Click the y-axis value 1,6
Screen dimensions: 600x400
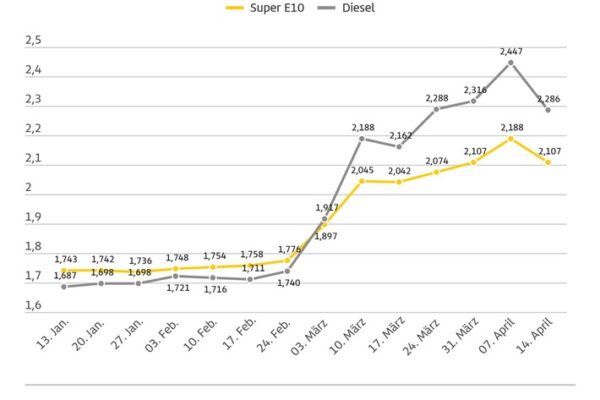33,305
